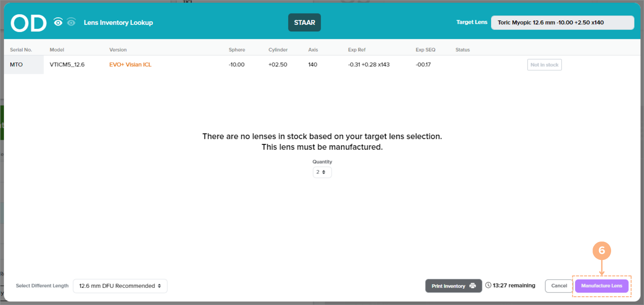644x305 pixels.
Task: Cancel the lens inventory lookup
Action: 559,286
